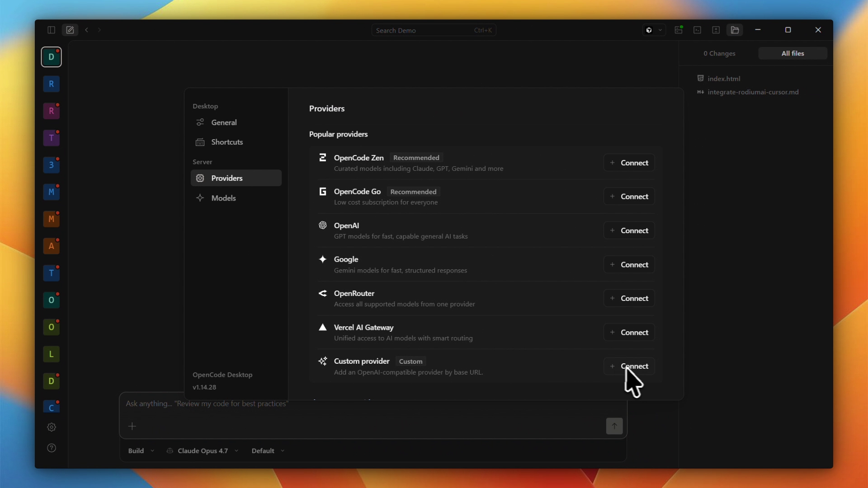Send prompt with up-arrow button
This screenshot has width=868, height=488.
tap(614, 426)
